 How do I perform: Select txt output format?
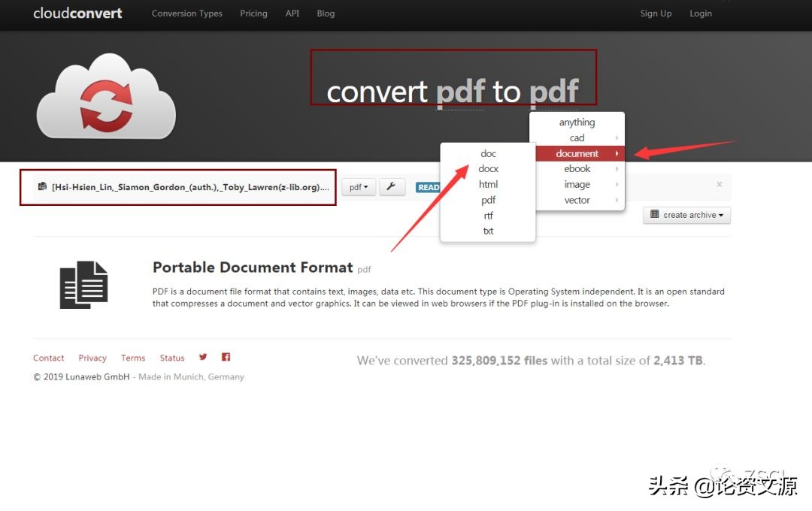488,231
